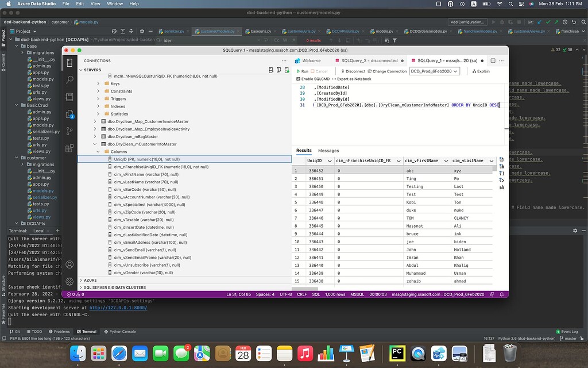Click the Wi-Fi icon in the menu bar

tap(500, 3)
